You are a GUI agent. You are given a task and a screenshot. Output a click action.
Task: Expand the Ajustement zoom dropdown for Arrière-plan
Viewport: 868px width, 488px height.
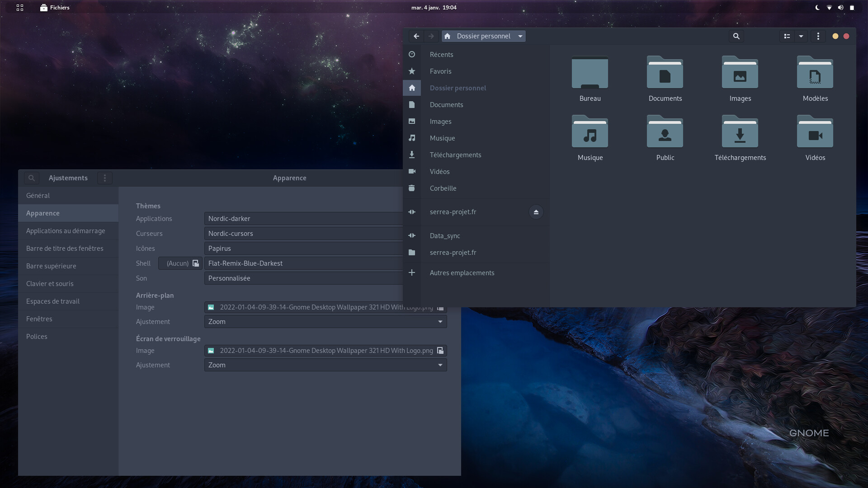(440, 322)
